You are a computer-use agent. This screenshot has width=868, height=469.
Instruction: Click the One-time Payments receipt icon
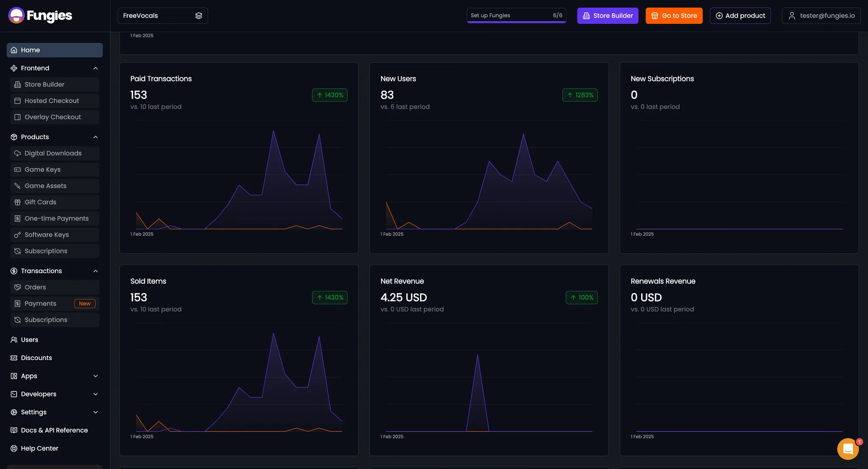[x=17, y=219]
